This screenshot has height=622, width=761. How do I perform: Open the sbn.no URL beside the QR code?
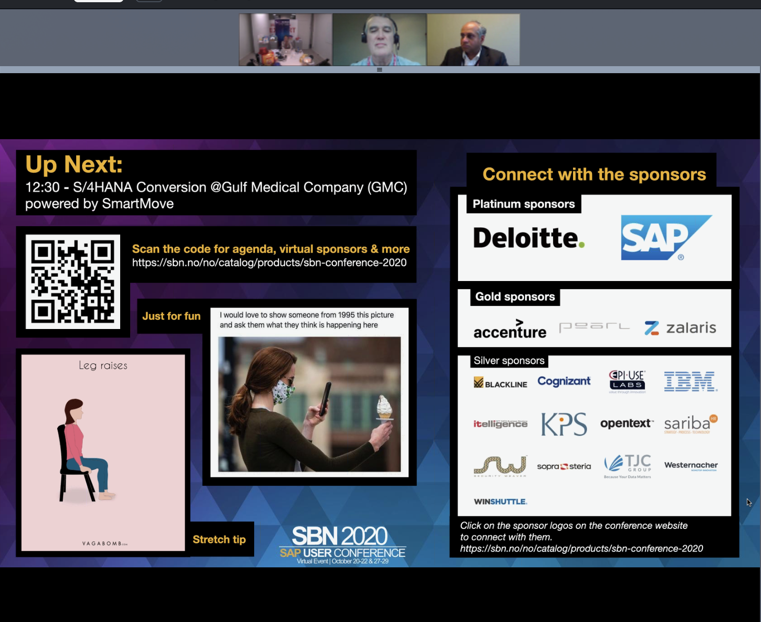pos(269,262)
